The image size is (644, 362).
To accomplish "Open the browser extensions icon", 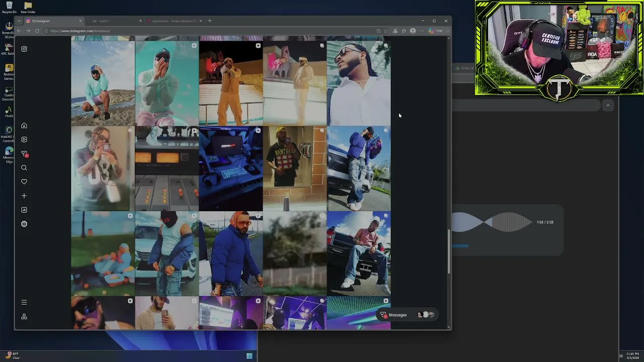I will [395, 31].
